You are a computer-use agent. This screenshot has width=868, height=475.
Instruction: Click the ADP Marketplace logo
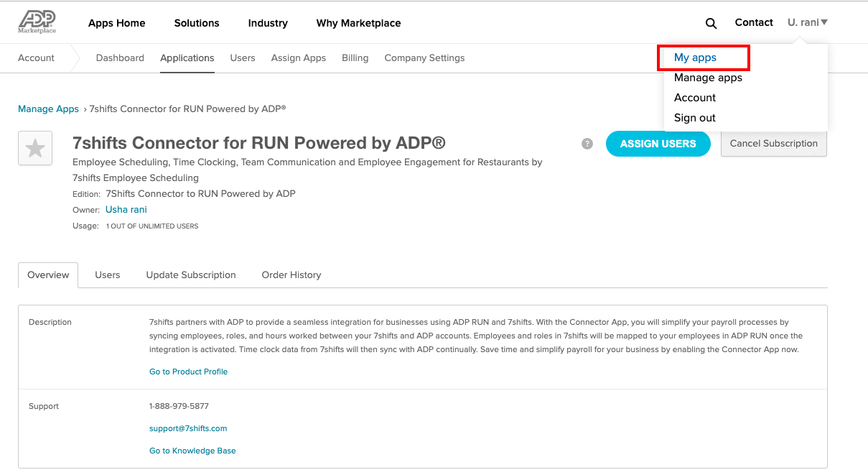[35, 22]
